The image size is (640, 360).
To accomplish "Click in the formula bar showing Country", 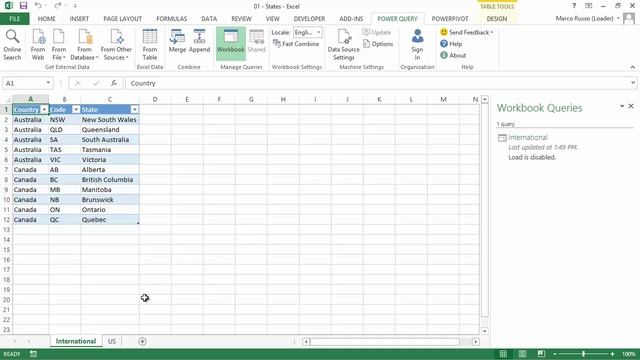I will point(377,83).
